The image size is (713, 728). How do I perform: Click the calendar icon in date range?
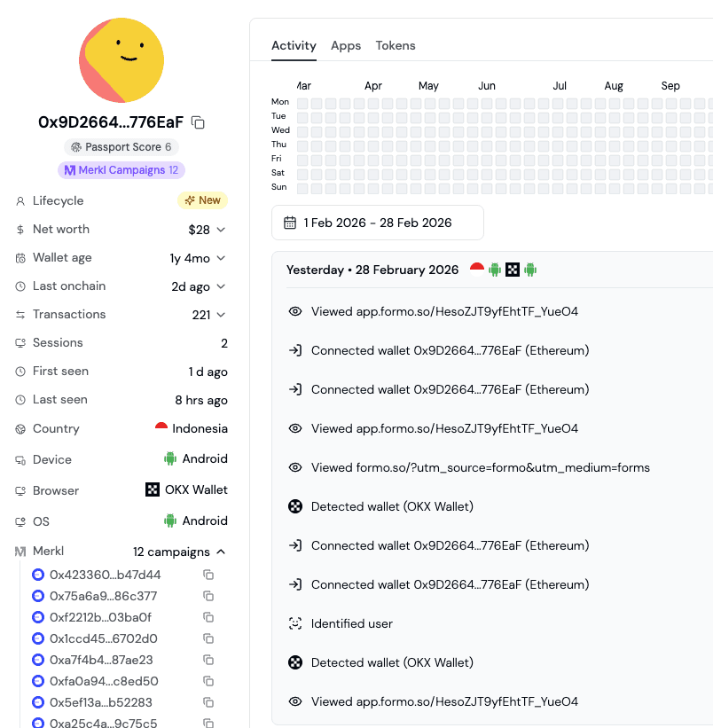(290, 223)
